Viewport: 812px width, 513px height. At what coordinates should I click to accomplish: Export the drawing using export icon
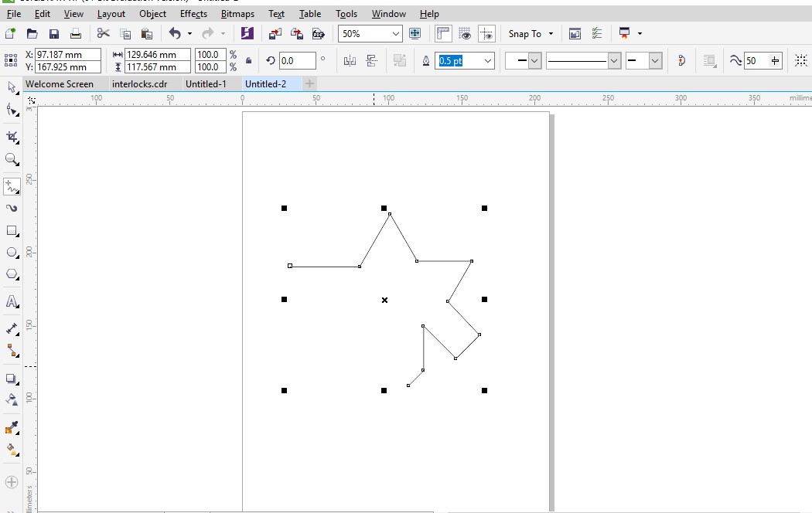click(297, 34)
